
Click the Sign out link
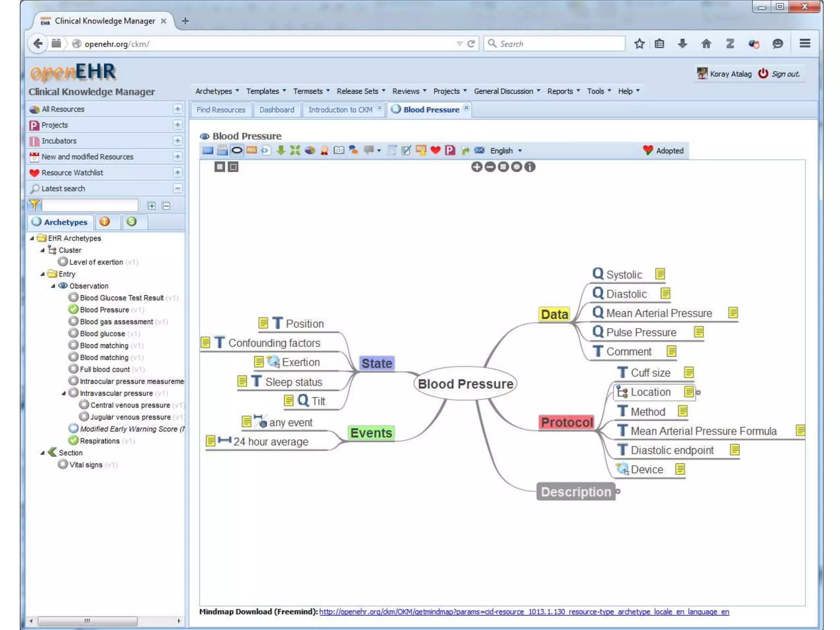point(785,74)
